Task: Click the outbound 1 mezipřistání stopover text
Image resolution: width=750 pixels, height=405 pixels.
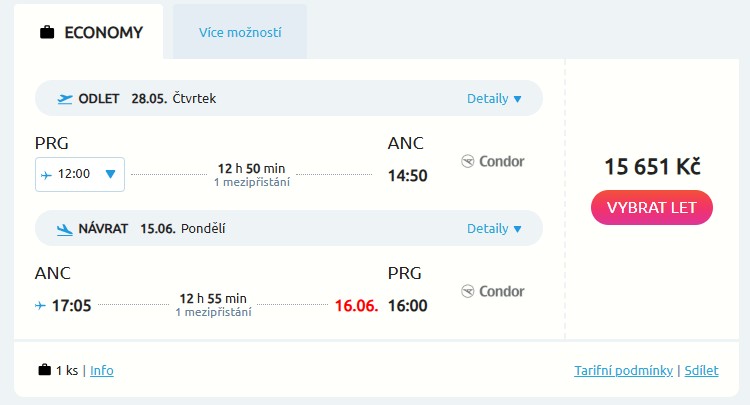Action: (252, 182)
